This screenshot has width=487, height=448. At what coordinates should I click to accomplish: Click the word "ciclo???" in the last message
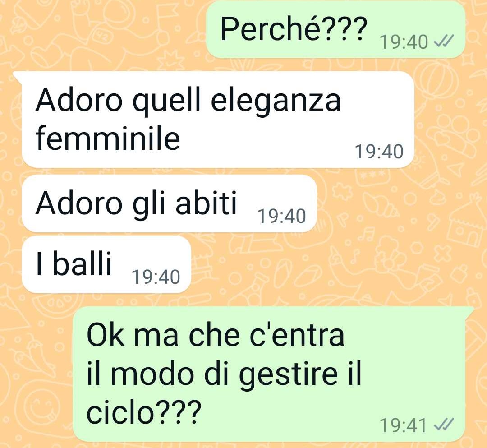click(x=144, y=411)
